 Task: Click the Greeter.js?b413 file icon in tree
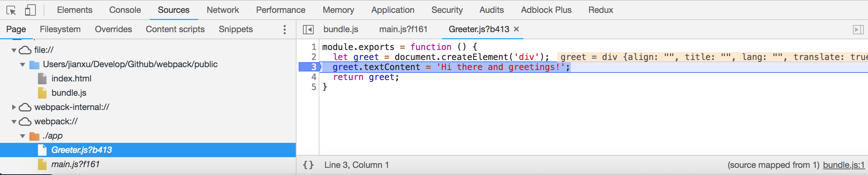(42, 150)
